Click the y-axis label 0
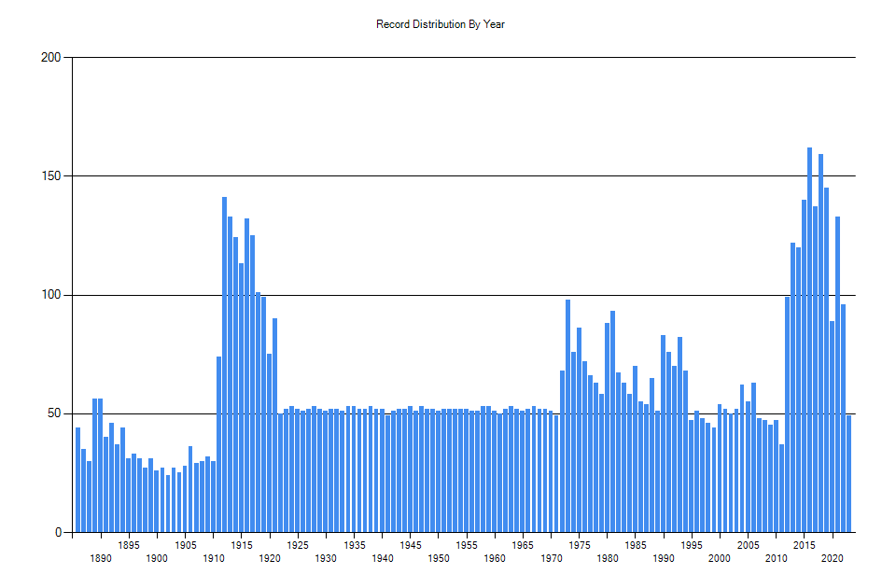The image size is (882, 588). pos(58,533)
